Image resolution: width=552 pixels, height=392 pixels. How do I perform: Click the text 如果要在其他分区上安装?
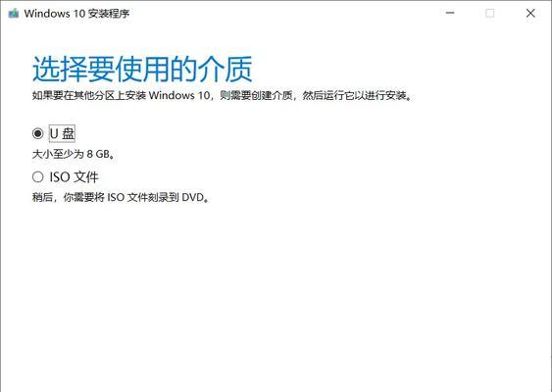point(89,95)
